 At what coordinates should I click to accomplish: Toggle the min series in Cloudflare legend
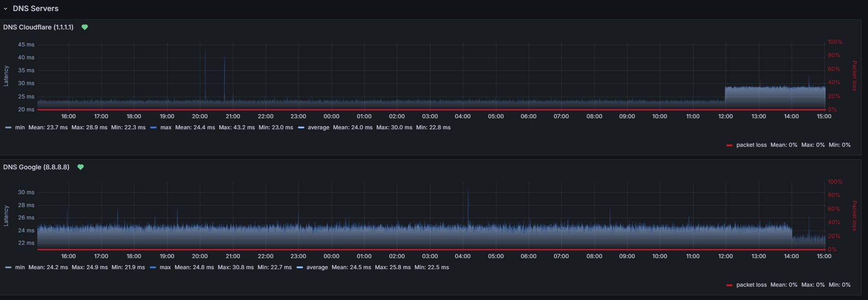(20, 127)
